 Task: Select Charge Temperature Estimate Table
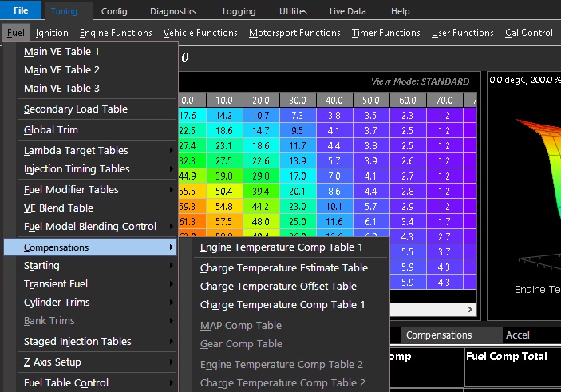tap(284, 268)
